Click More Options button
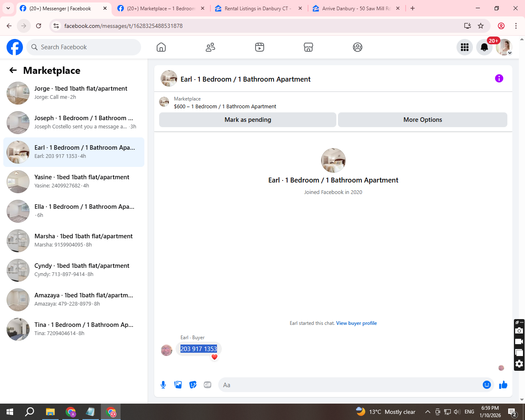Screen dimensions: 525x420 422,120
